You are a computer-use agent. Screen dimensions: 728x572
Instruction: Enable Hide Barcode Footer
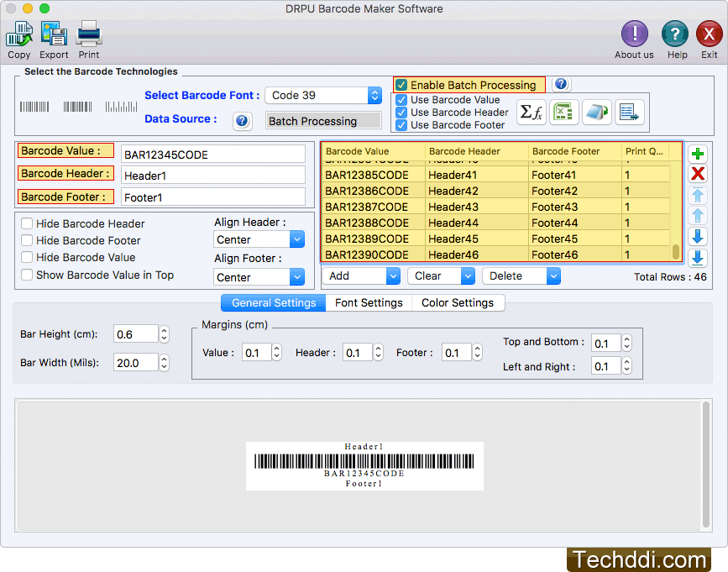coord(27,240)
